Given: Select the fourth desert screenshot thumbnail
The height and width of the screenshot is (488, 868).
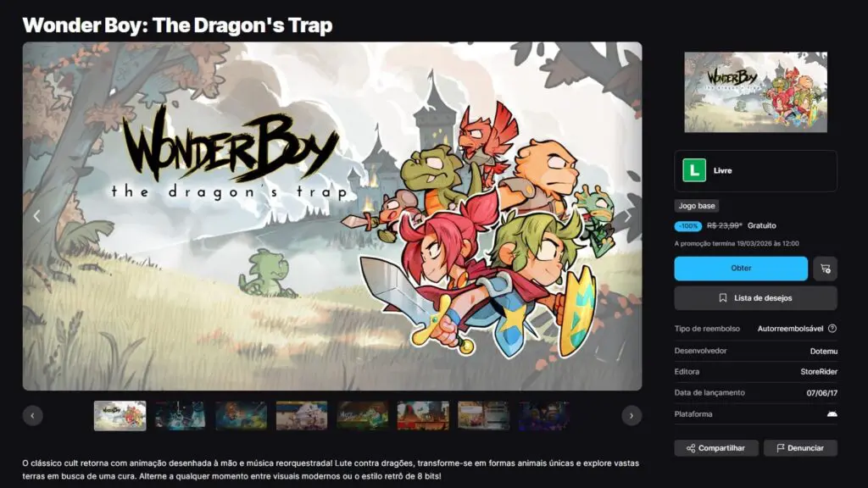Looking at the screenshot, I should point(302,416).
